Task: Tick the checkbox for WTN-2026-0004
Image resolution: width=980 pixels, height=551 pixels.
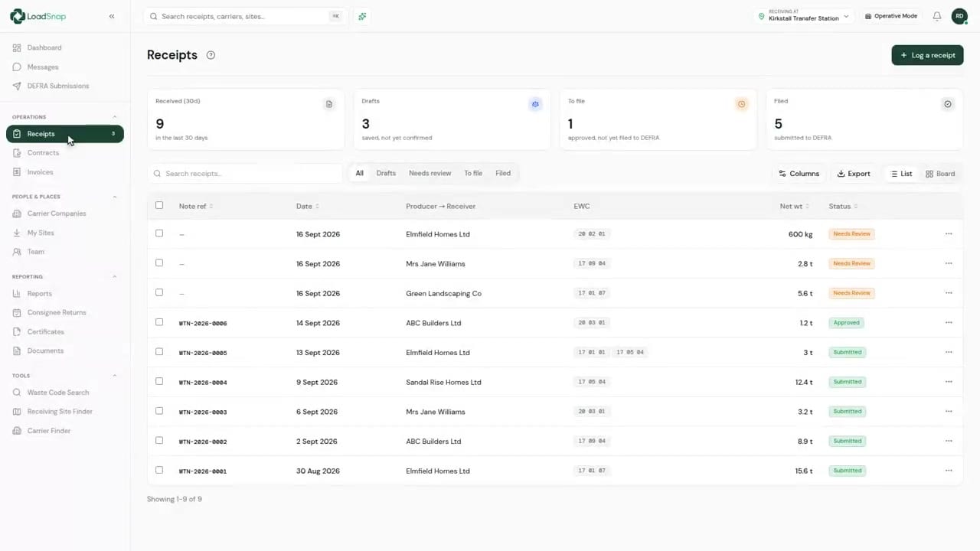Action: point(159,381)
